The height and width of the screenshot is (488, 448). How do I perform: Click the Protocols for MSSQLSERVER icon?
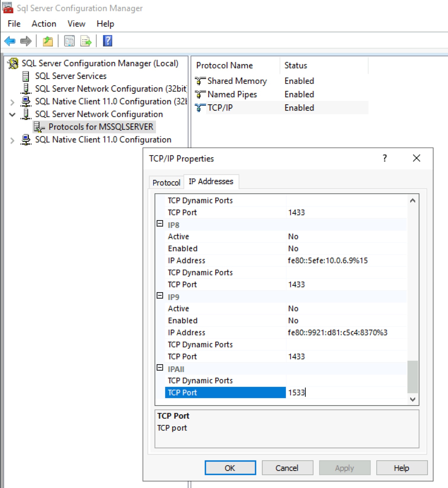[x=39, y=127]
